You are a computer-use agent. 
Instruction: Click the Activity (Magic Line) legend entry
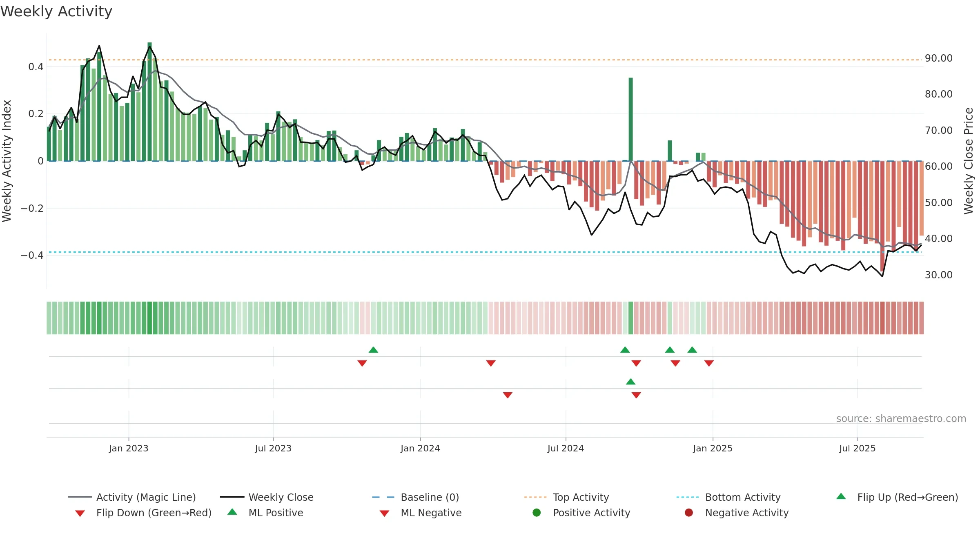click(x=132, y=497)
